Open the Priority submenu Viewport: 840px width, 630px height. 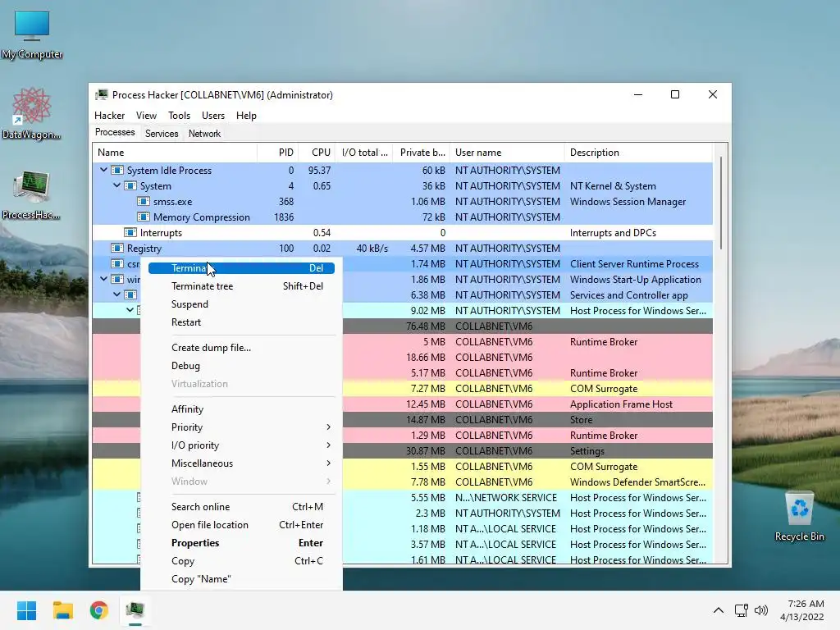click(241, 427)
